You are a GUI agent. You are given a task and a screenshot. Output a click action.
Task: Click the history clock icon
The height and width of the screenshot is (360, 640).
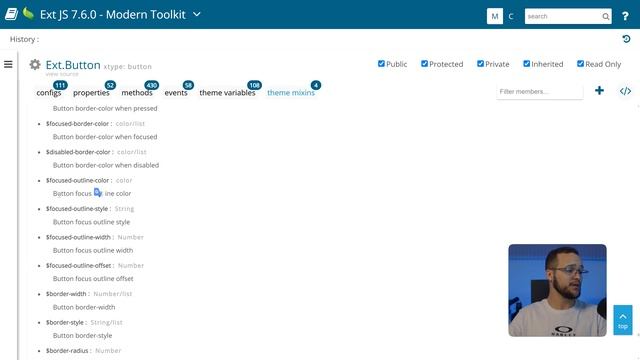pos(626,39)
